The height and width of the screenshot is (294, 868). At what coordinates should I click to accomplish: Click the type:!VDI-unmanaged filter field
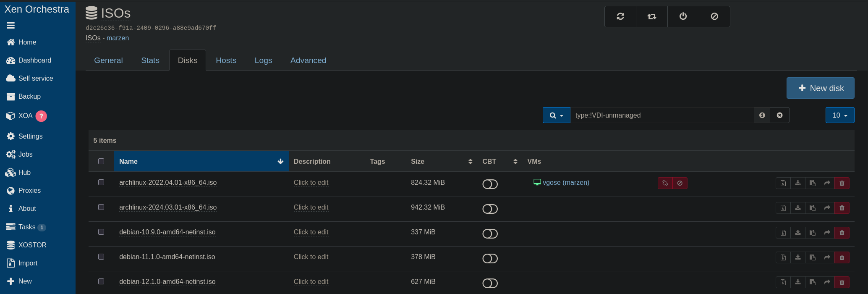pos(661,115)
